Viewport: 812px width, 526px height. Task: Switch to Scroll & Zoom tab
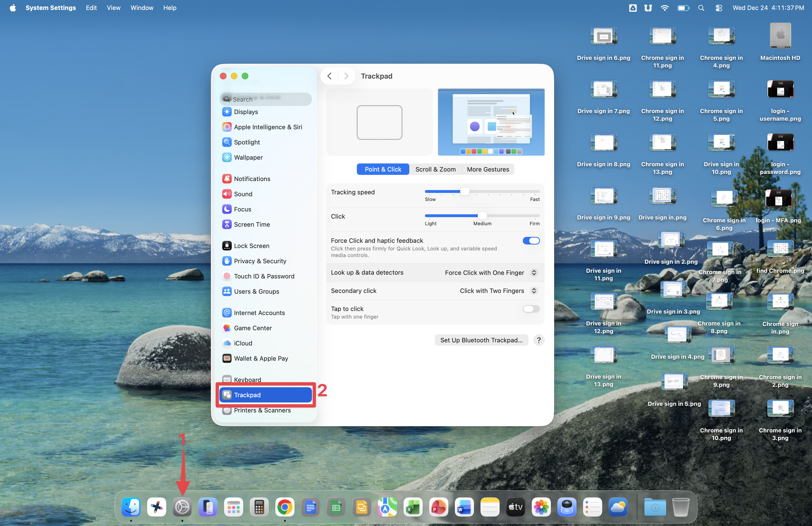pyautogui.click(x=435, y=170)
